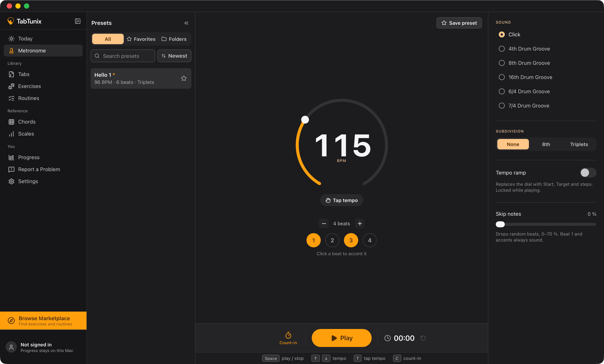
Task: Click the TabTunix logo
Action: click(x=24, y=21)
